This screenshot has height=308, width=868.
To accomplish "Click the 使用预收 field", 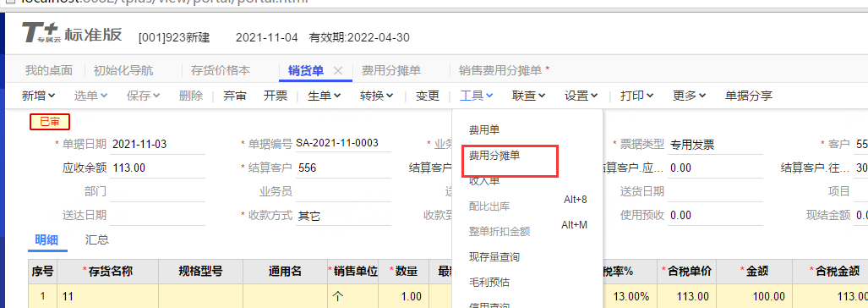I will click(x=715, y=216).
